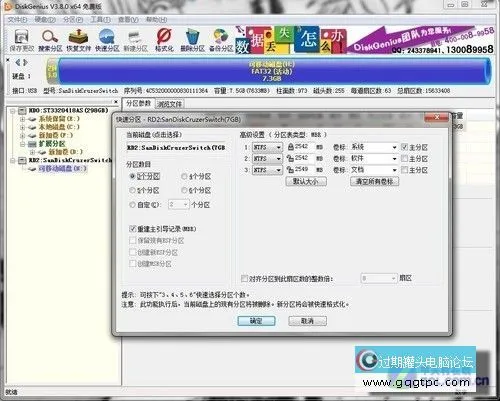Click partition 1 size field showing 2542

click(x=304, y=147)
